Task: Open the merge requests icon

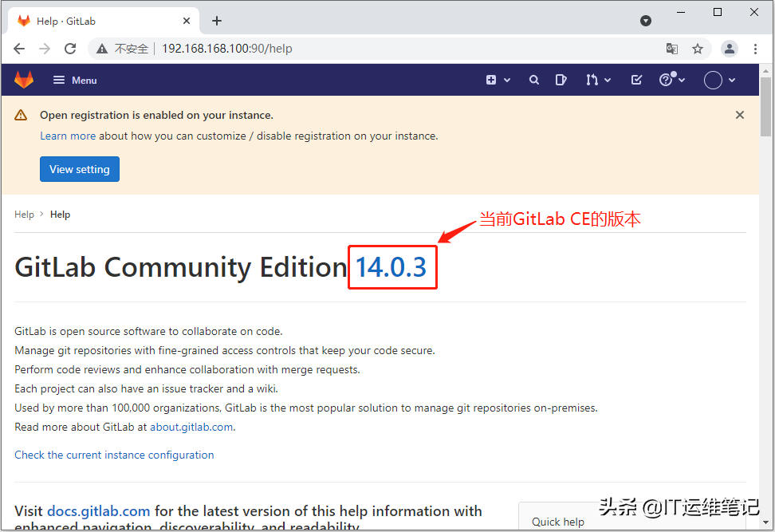Action: click(x=592, y=80)
